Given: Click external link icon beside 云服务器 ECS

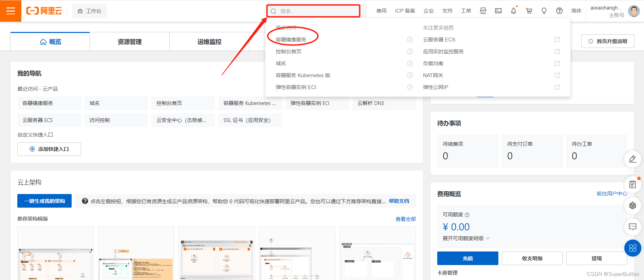Looking at the screenshot, I should click(557, 40).
